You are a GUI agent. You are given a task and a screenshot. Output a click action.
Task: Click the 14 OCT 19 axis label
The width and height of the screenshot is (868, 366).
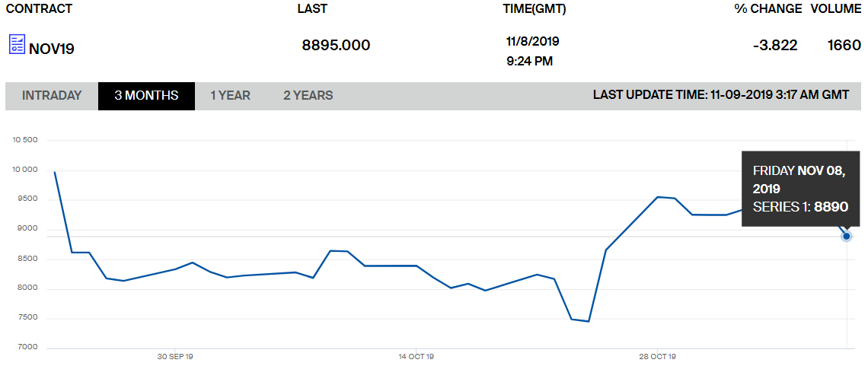point(416,357)
